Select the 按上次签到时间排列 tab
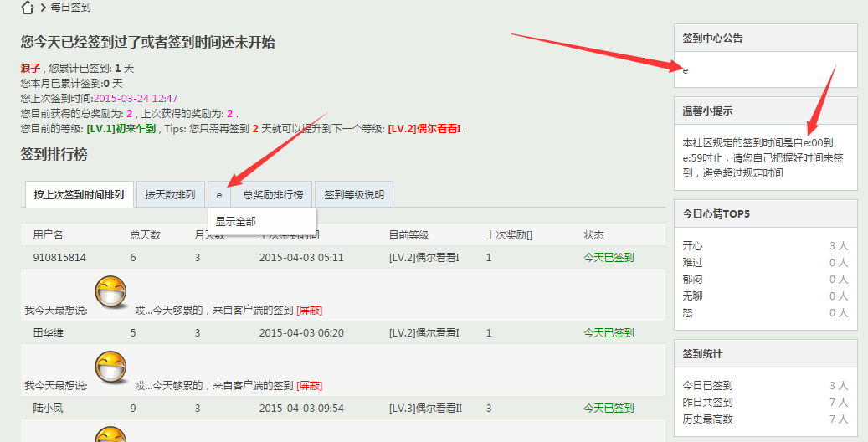 (x=80, y=195)
